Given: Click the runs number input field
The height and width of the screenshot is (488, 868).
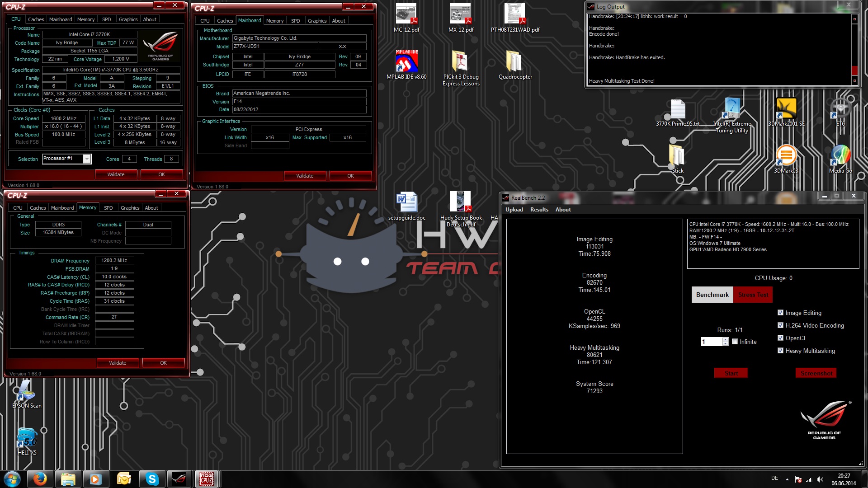Looking at the screenshot, I should 711,342.
